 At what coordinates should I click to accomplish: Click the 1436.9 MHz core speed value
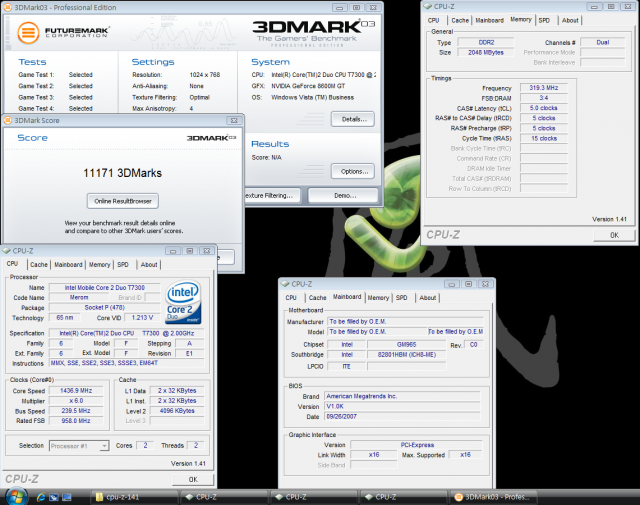(x=76, y=391)
